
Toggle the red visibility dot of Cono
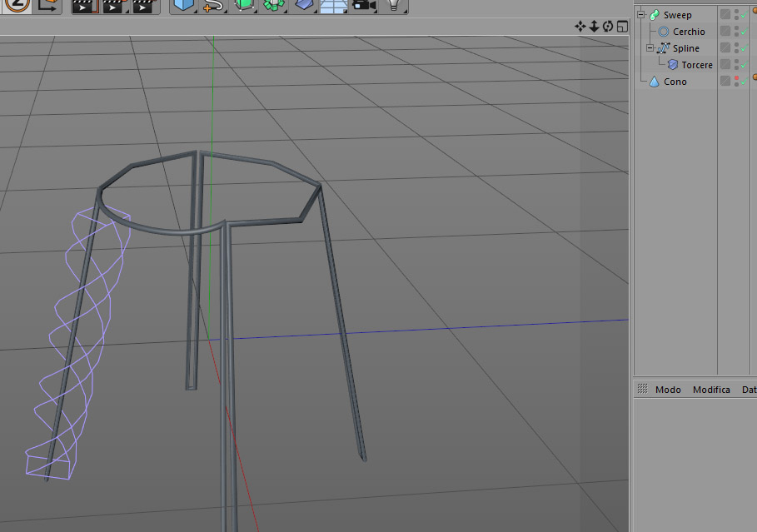coord(737,78)
